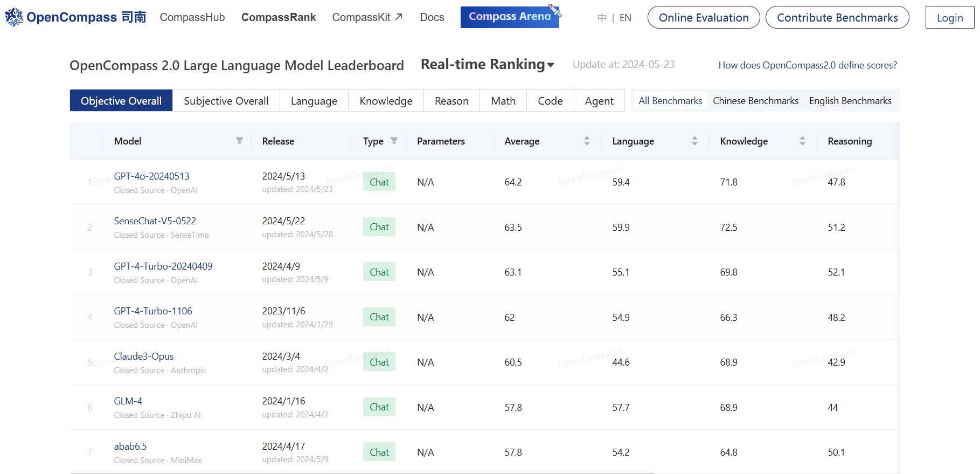
Task: Select the Agent tab
Action: tap(599, 101)
